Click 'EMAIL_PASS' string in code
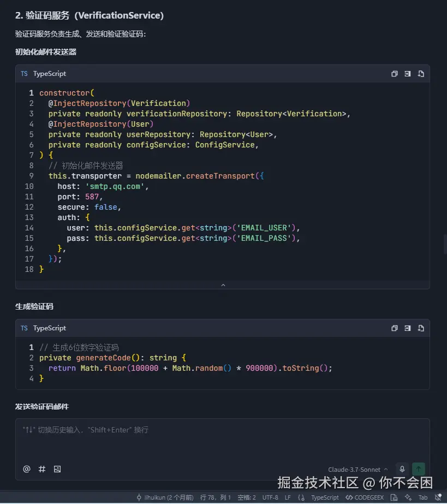The height and width of the screenshot is (504, 447). tap(264, 238)
